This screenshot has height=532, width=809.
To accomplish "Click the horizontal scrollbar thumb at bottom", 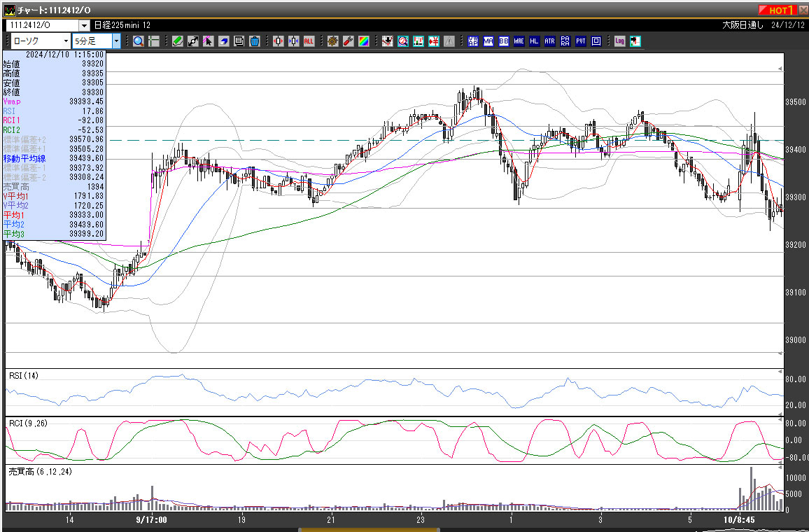I will 369,529.
